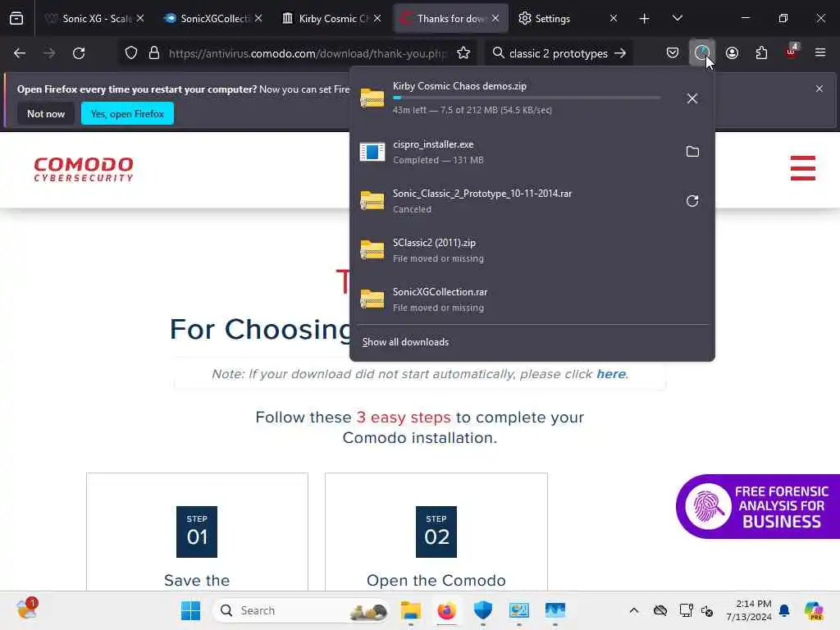Toggle the downloads panel button
Viewport: 840px width, 630px height.
pos(702,53)
